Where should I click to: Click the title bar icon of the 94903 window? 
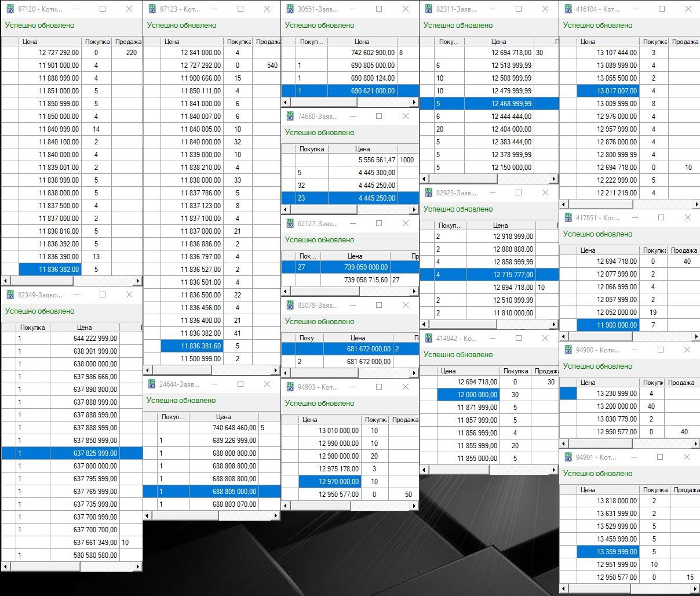coord(290,387)
